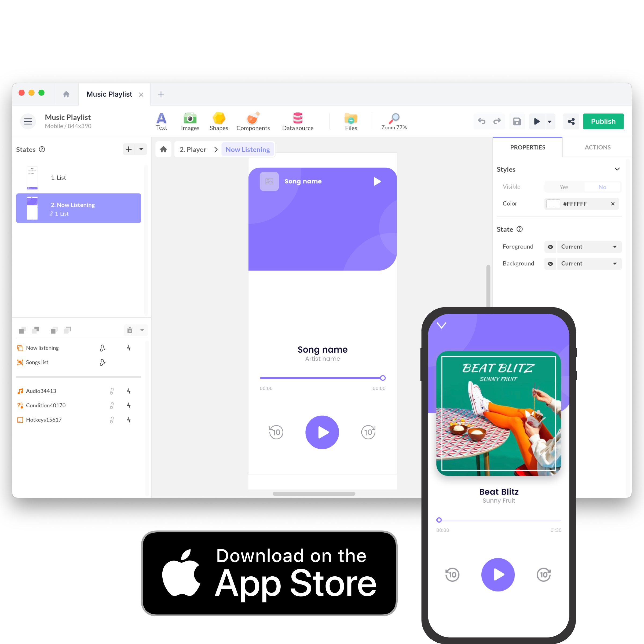Expand the Styles section chevron
This screenshot has height=644, width=644.
pyautogui.click(x=617, y=169)
